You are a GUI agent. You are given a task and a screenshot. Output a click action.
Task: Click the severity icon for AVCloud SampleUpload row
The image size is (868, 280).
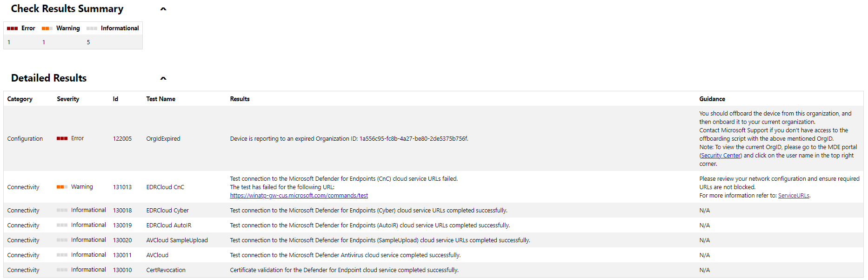62,240
